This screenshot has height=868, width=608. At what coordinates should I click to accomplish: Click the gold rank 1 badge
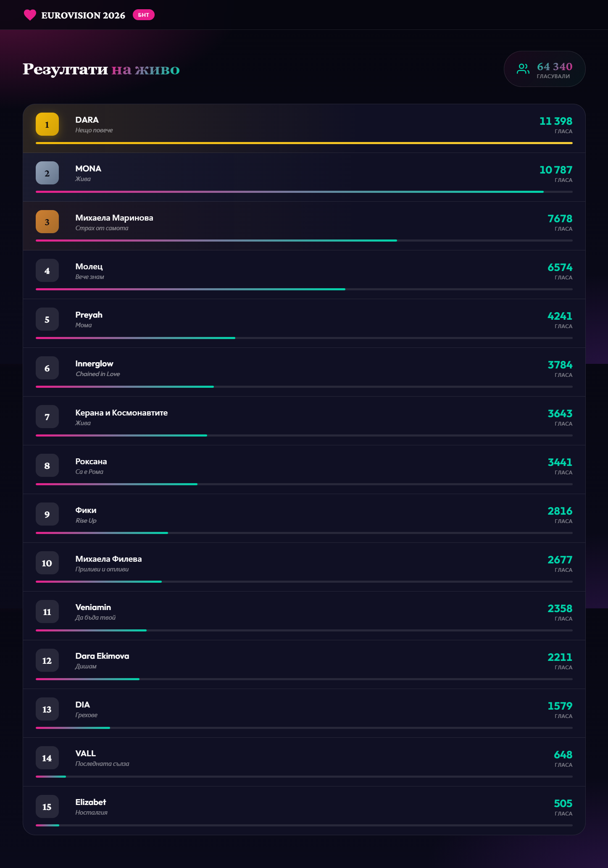tap(47, 124)
